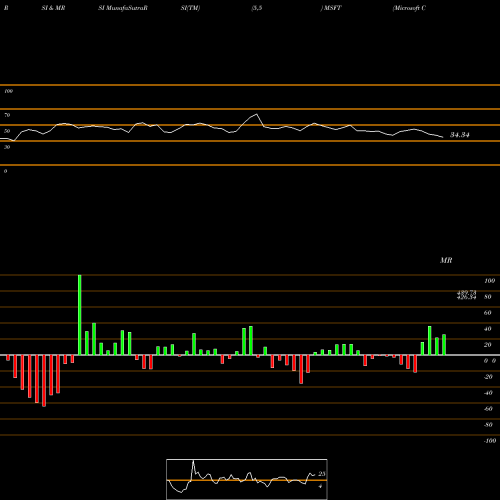Click the '(Microsoft C' company name text

(409, 8)
